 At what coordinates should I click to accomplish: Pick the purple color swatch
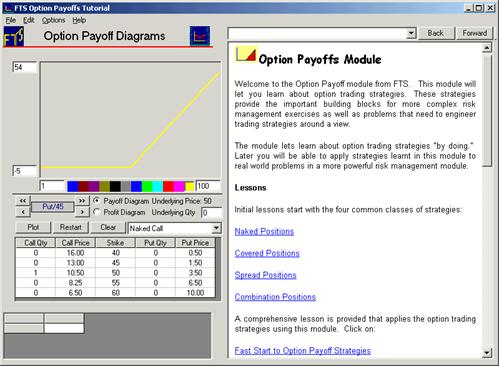click(x=94, y=186)
